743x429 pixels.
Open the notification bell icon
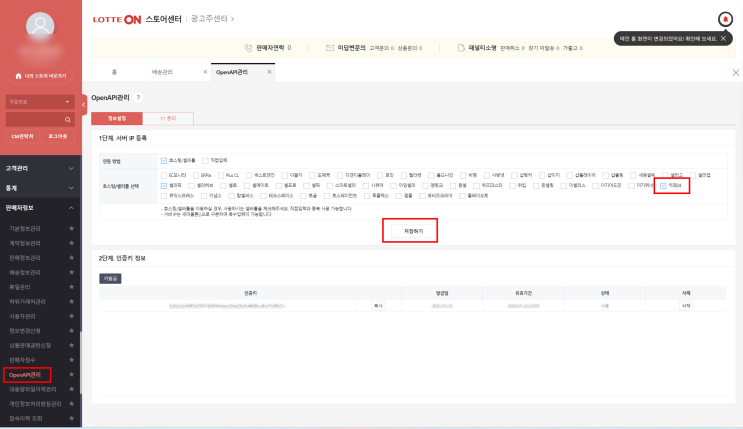(x=725, y=19)
